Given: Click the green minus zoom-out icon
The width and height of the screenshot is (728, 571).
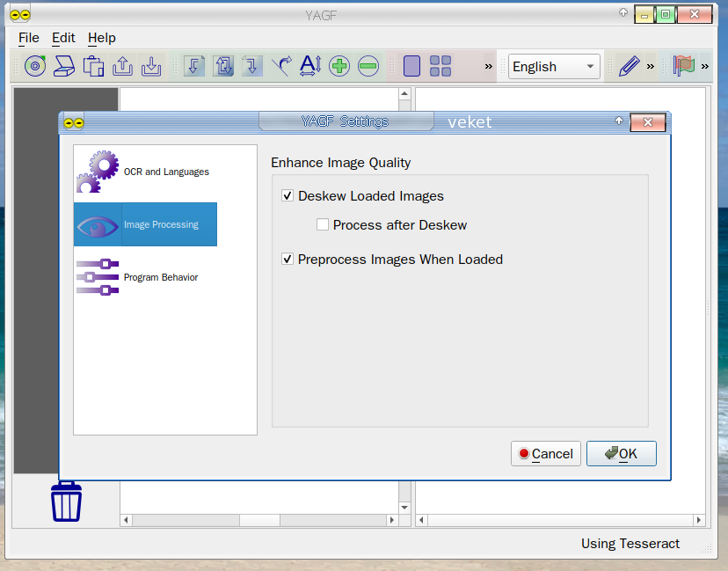Looking at the screenshot, I should click(x=368, y=66).
